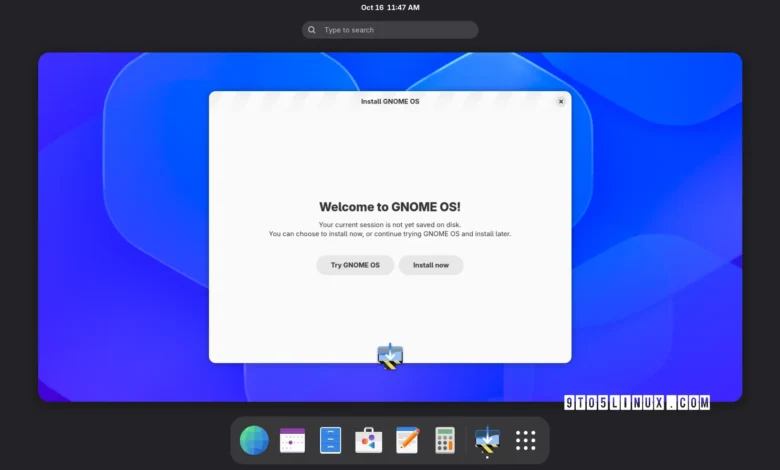
Task: Click the Welcome to GNOME OS! heading
Action: point(390,207)
